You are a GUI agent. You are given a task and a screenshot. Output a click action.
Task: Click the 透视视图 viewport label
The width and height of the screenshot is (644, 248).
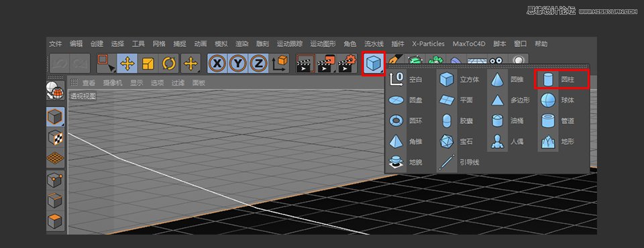tap(83, 96)
